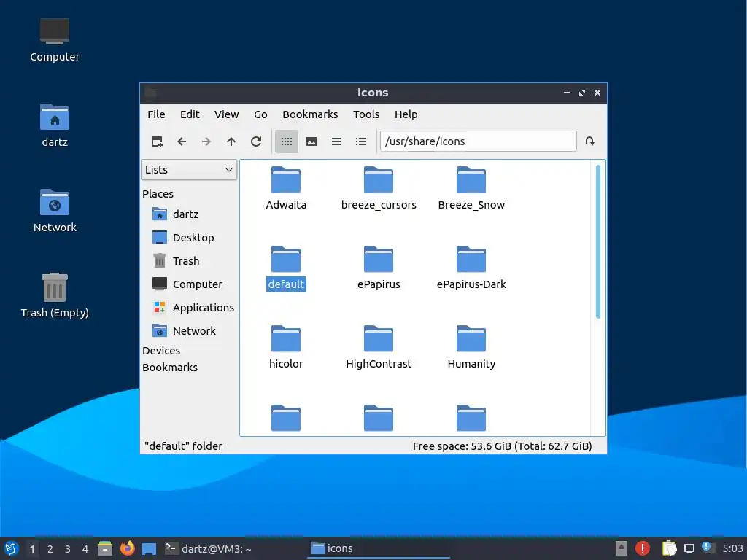Image resolution: width=747 pixels, height=560 pixels.
Task: Go back with the left arrow
Action: point(182,141)
